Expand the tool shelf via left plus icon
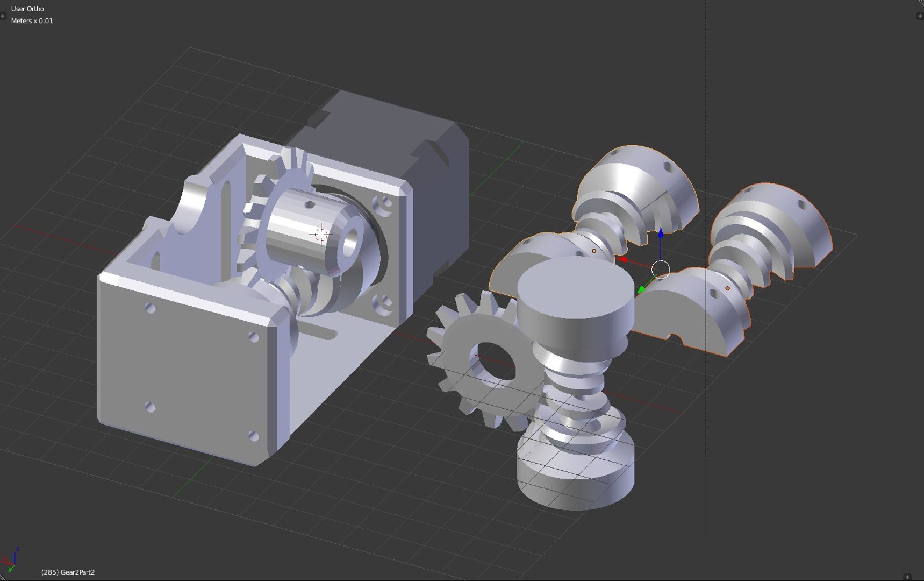The width and height of the screenshot is (924, 581). coord(3,16)
